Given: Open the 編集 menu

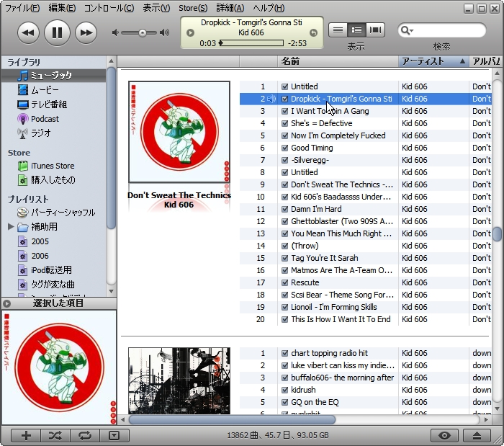Looking at the screenshot, I should pos(62,8).
